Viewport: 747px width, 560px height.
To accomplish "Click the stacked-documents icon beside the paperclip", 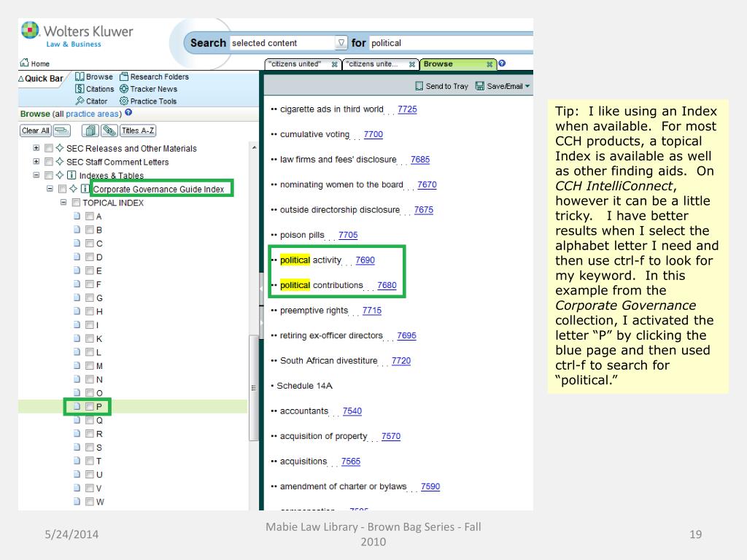I will point(90,131).
